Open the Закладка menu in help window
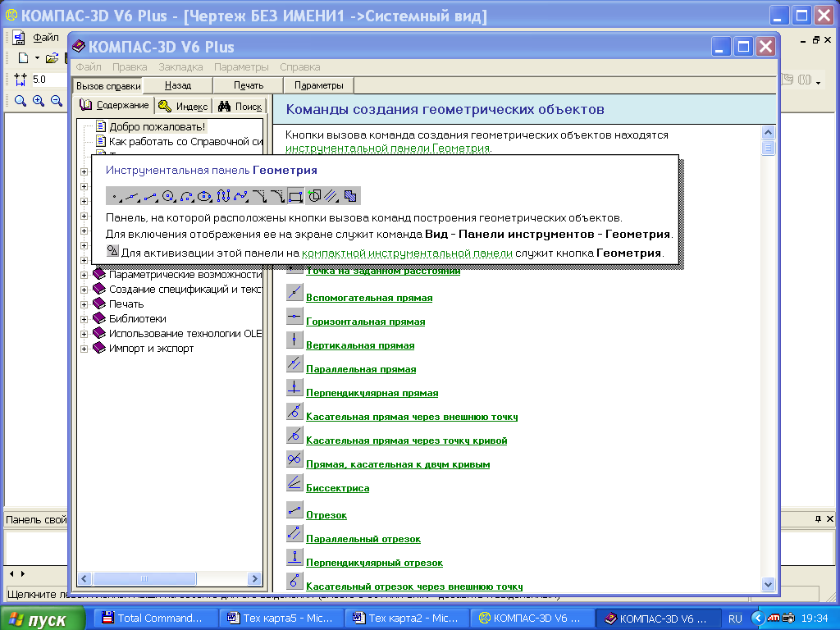The height and width of the screenshot is (630, 840). pos(180,67)
